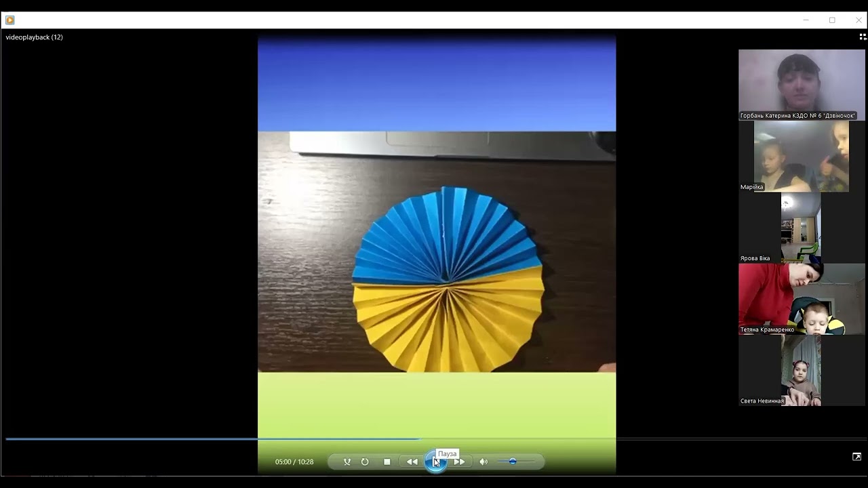Minimize the player window
Image resolution: width=868 pixels, height=488 pixels.
click(806, 20)
